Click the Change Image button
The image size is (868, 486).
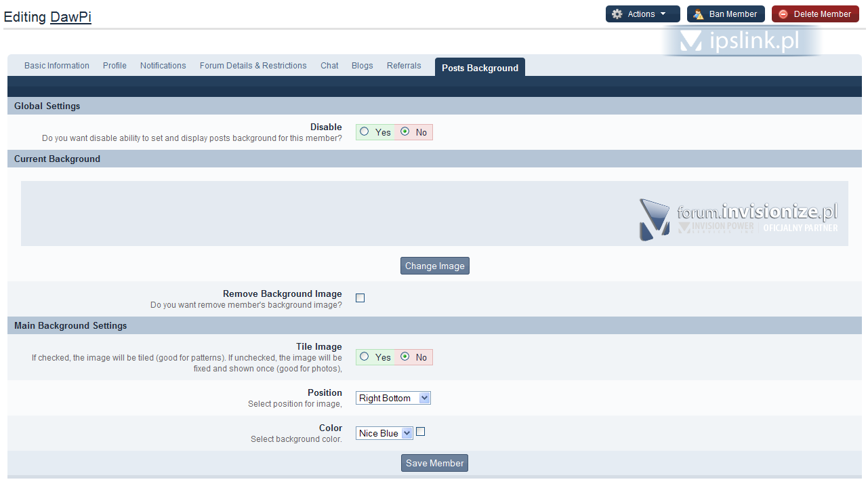(434, 266)
